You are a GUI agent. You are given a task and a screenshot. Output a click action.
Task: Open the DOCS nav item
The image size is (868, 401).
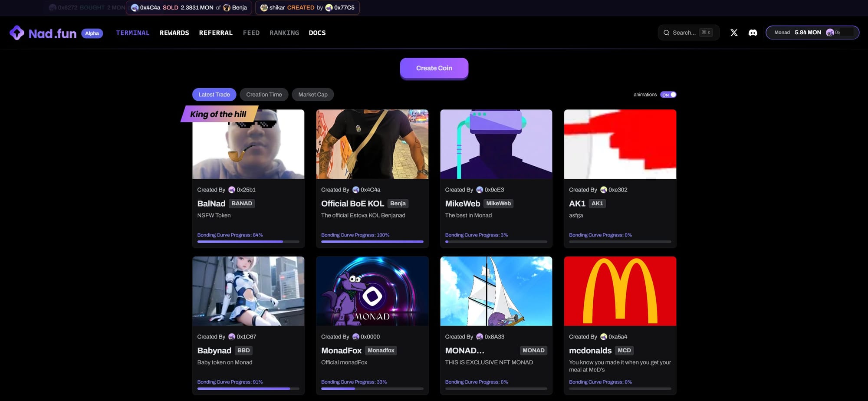[x=317, y=33]
